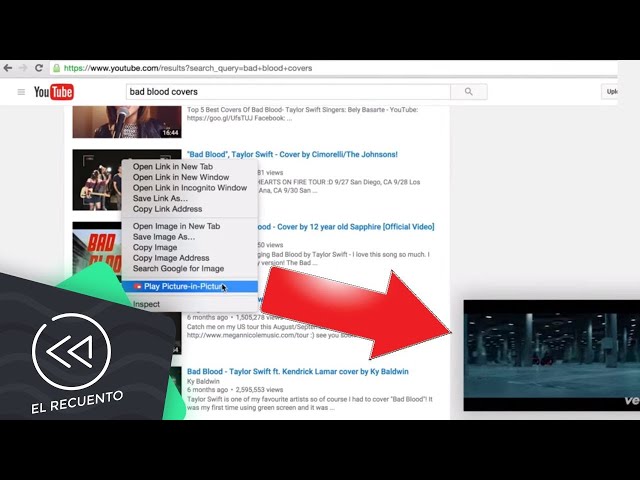
Task: Open the 16:44 duration video thumbnail
Action: coord(127,122)
